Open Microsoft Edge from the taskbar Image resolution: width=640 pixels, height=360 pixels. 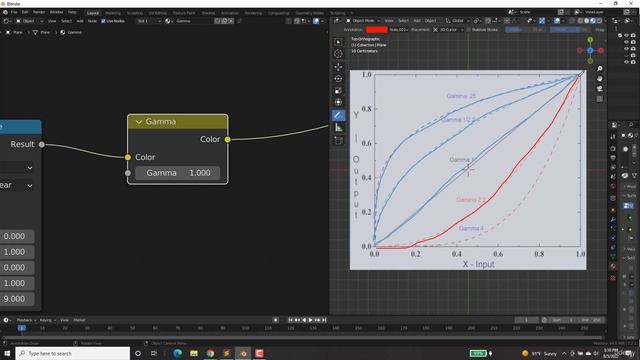(177, 353)
